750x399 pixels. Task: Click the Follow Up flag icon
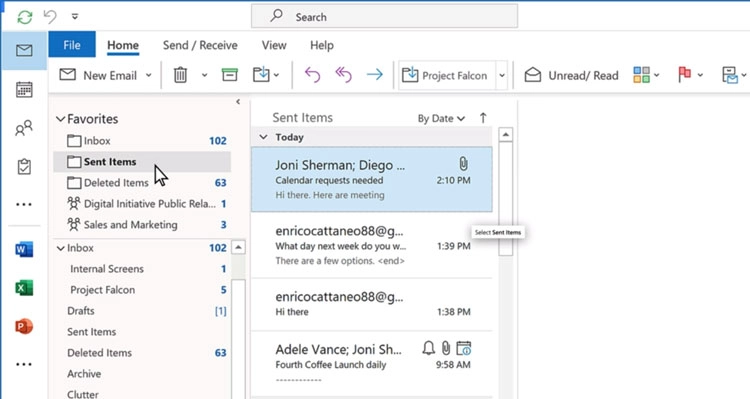pos(684,75)
